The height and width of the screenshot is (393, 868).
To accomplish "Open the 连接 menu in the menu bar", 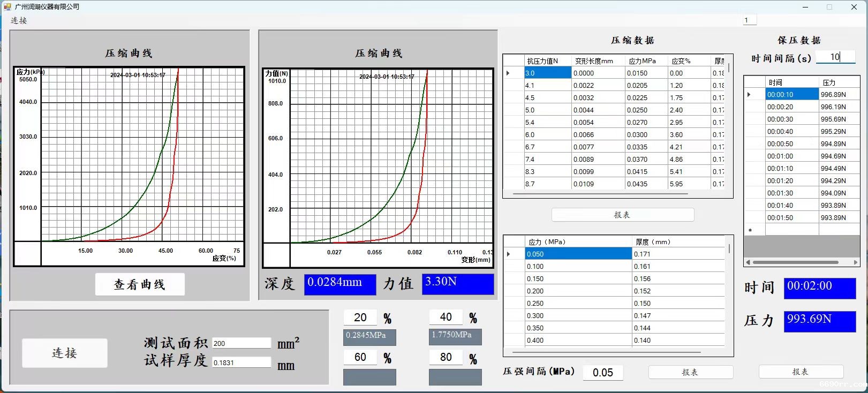I will point(19,20).
